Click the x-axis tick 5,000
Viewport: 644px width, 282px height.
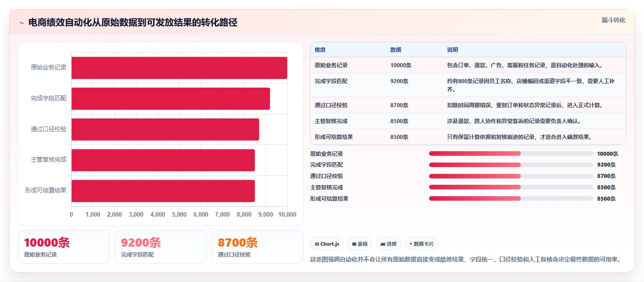[x=179, y=215]
